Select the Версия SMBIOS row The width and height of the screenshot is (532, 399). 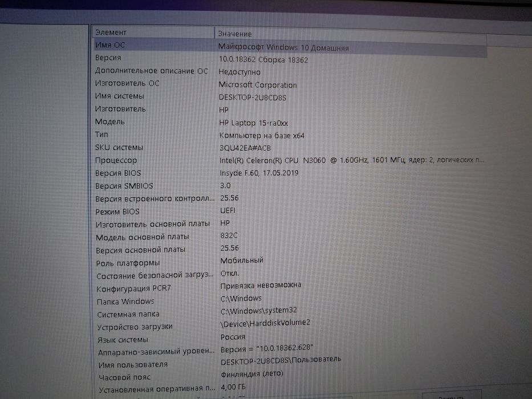(x=124, y=186)
